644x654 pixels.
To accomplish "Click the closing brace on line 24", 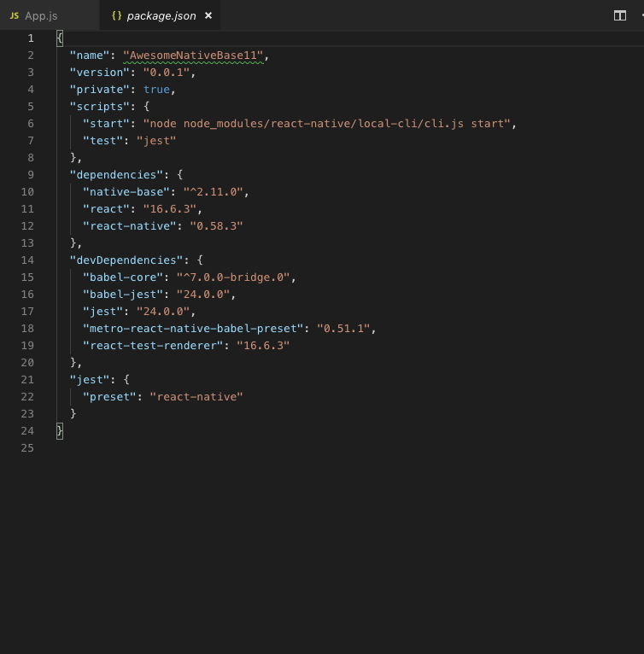I will [x=60, y=431].
